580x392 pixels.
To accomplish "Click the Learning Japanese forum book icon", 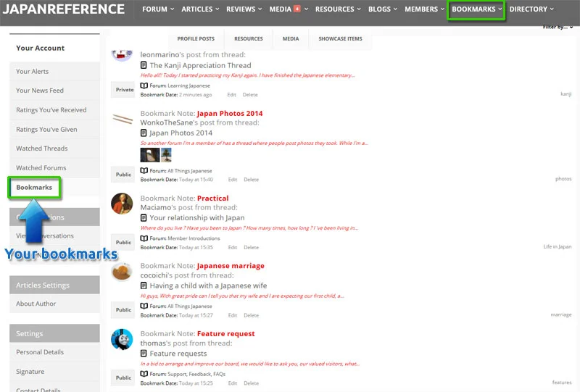I will [144, 86].
